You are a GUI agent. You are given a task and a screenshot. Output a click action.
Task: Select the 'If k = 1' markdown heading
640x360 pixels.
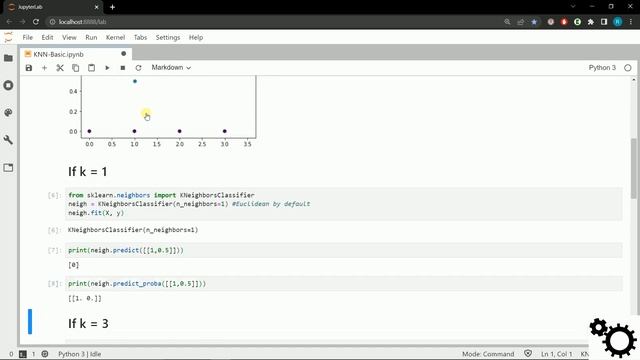click(x=88, y=171)
